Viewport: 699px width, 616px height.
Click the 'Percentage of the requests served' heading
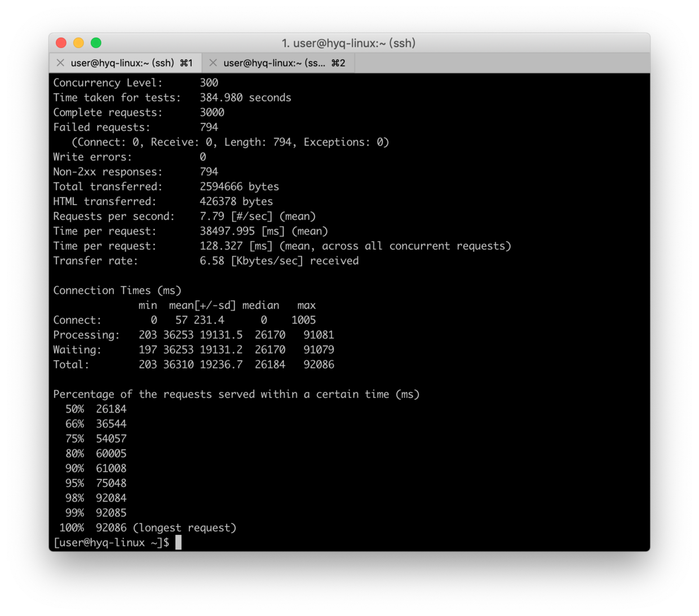point(236,395)
